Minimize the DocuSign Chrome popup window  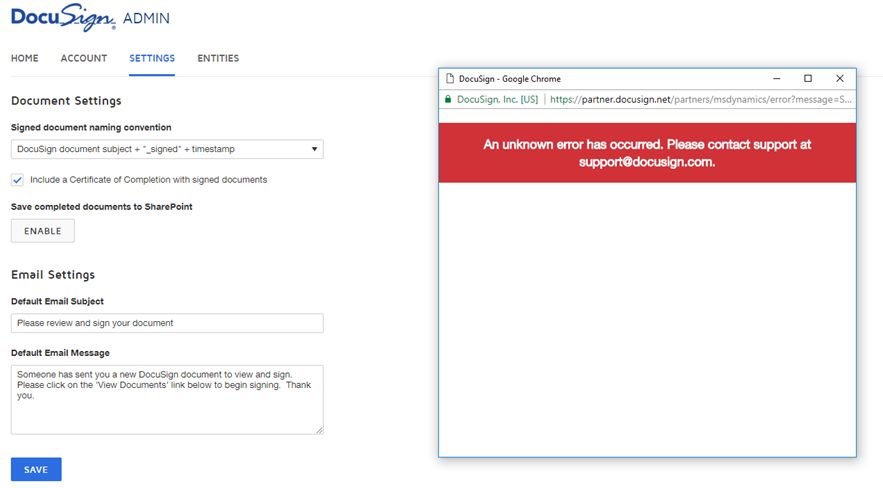(777, 79)
